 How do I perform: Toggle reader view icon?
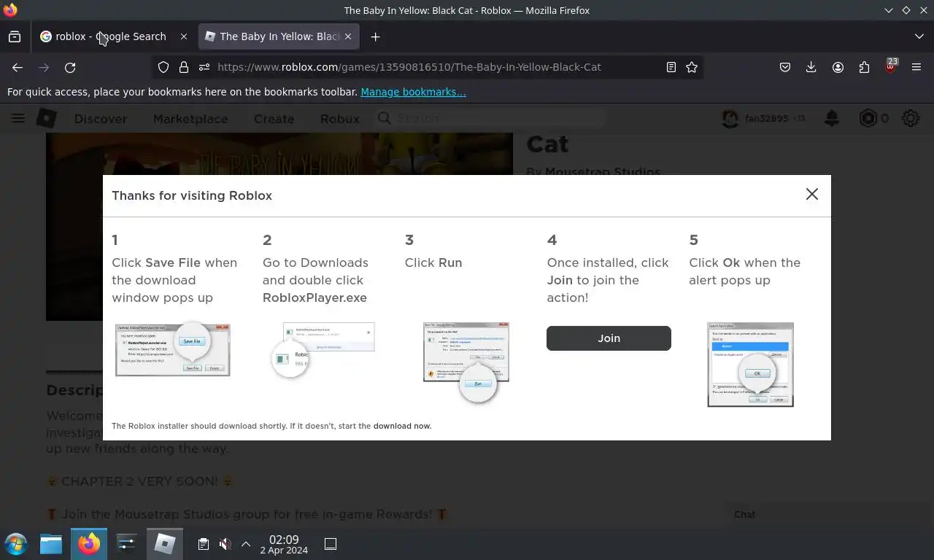coord(671,67)
